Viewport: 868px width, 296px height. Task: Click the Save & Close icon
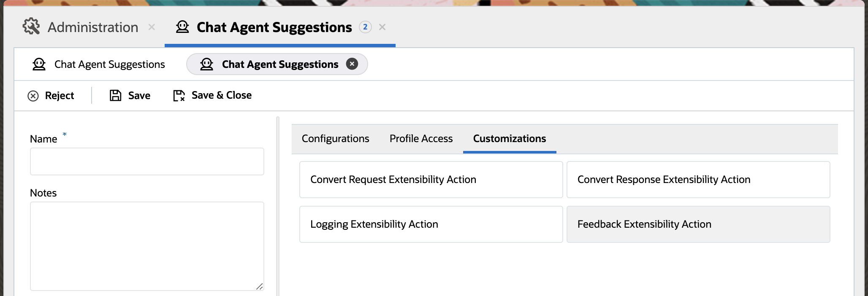coord(179,96)
